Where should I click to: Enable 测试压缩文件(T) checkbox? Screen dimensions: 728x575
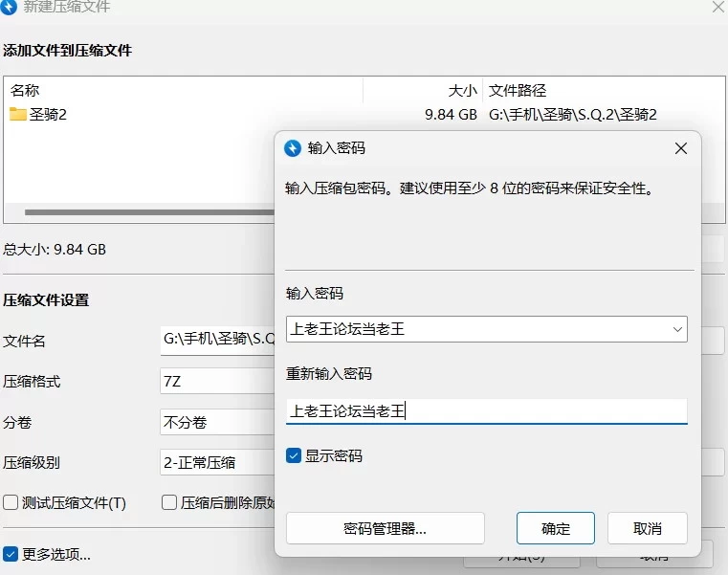pyautogui.click(x=11, y=502)
